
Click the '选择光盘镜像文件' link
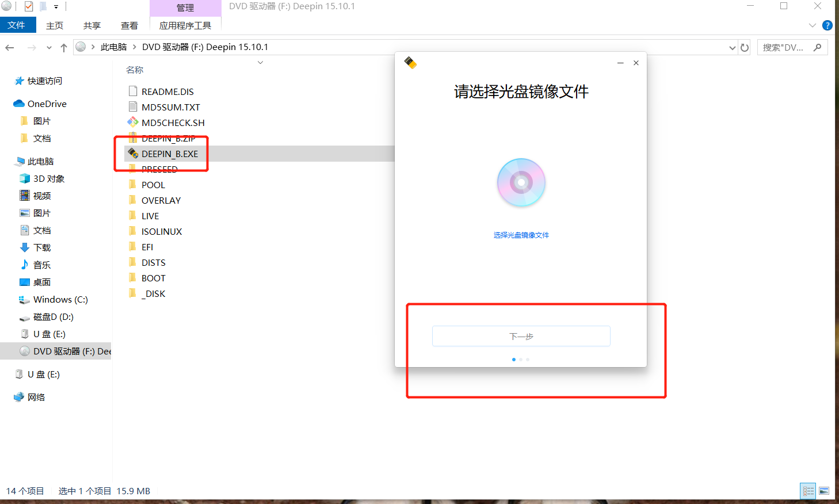pyautogui.click(x=521, y=235)
